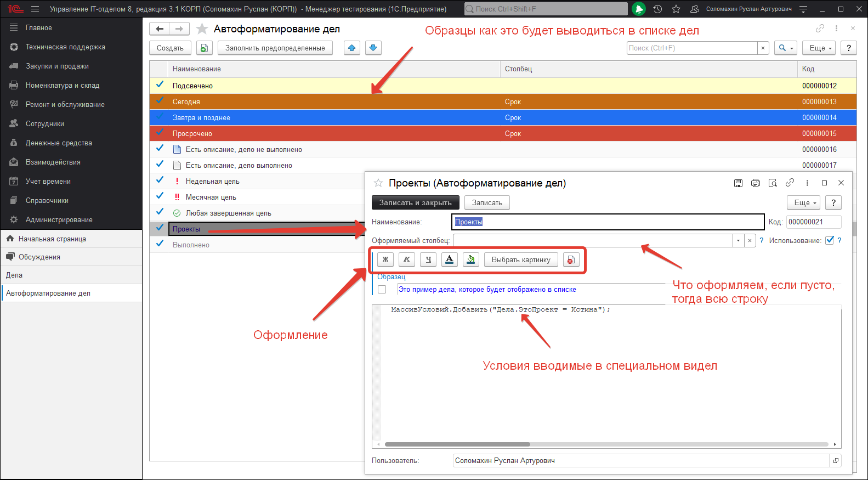The image size is (868, 480).
Task: Print the Проекты form
Action: point(756,183)
